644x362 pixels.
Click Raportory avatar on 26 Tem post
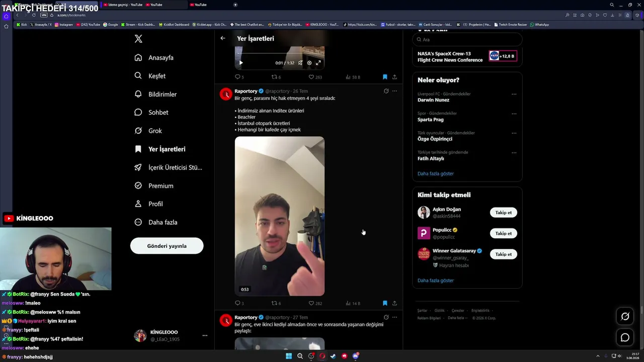tap(226, 94)
